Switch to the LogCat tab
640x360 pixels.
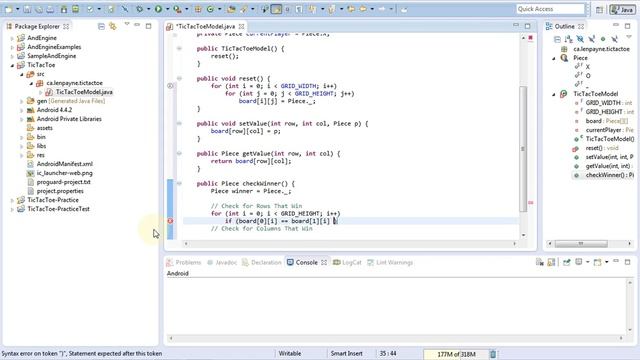[x=347, y=262]
